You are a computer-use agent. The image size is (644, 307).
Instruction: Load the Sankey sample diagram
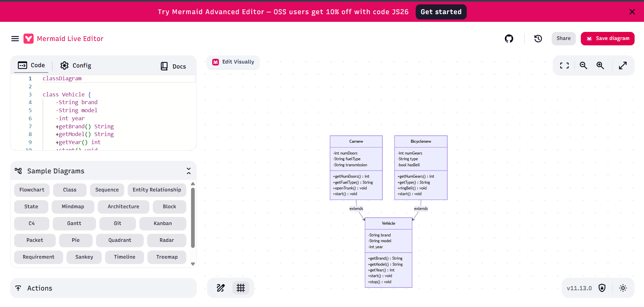(x=84, y=257)
